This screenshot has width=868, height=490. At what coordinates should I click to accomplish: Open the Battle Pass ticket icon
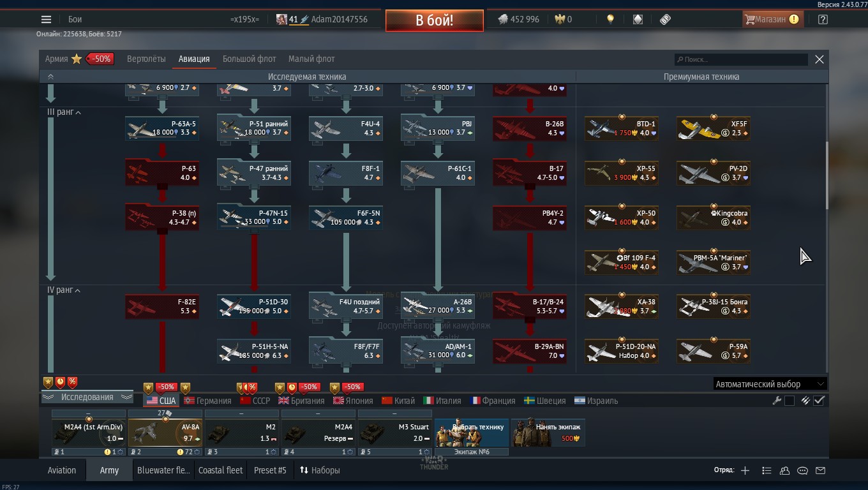[665, 20]
